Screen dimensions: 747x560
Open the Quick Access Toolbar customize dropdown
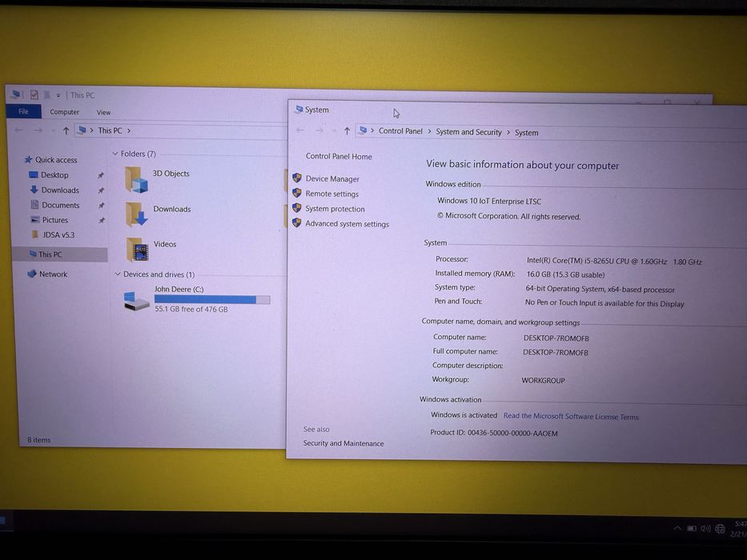[x=58, y=95]
